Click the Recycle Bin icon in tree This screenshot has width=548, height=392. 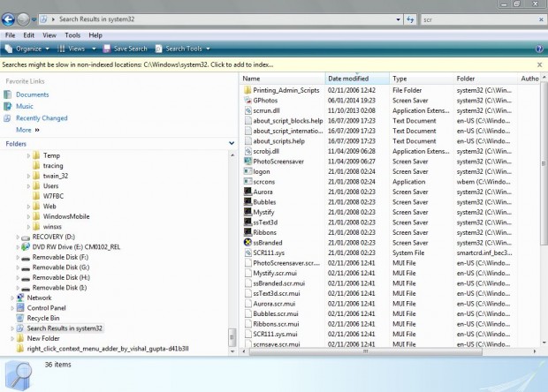(x=20, y=318)
